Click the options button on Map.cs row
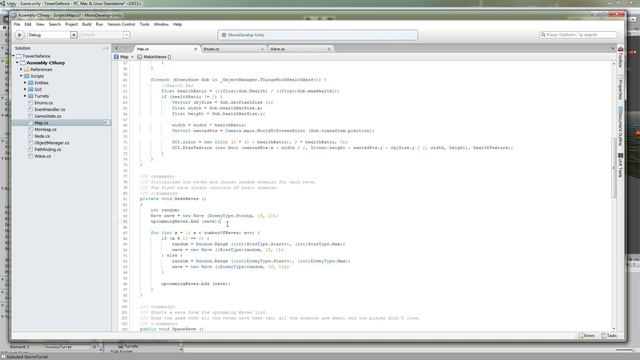This screenshot has width=640, height=360. pyautogui.click(x=107, y=123)
